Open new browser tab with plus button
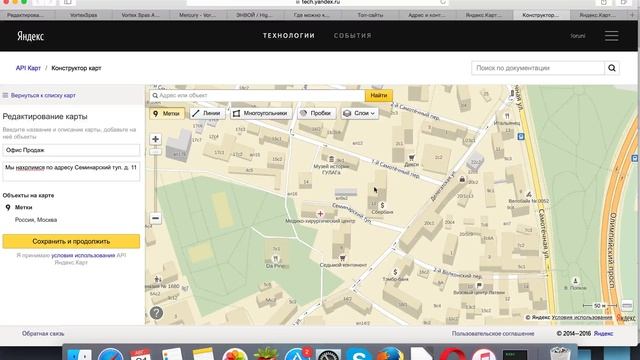This screenshot has width=640, height=360. click(x=632, y=15)
